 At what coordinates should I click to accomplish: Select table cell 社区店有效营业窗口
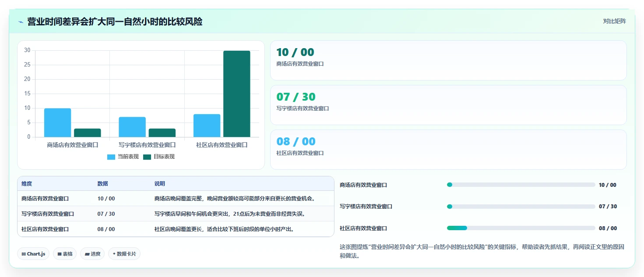point(45,229)
